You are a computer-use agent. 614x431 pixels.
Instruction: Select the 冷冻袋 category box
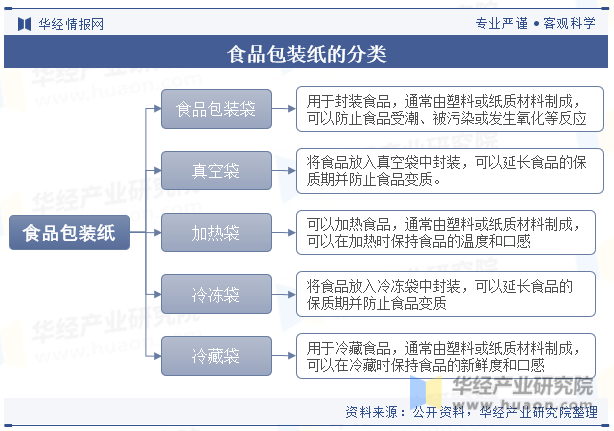click(216, 294)
